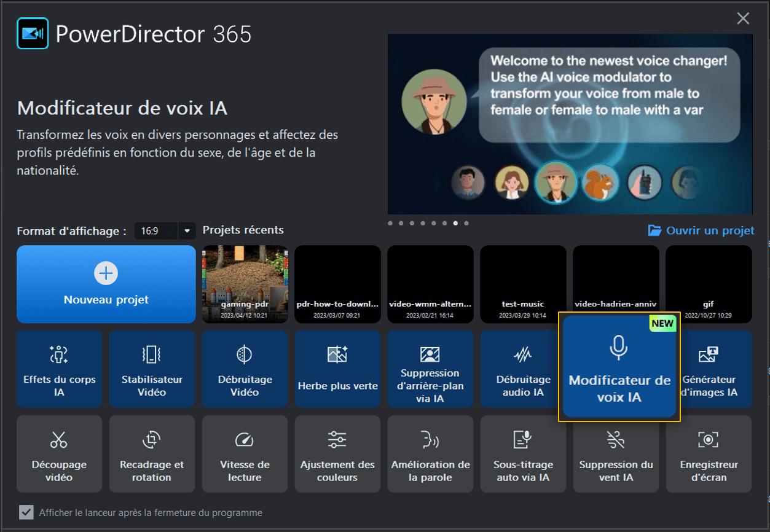The height and width of the screenshot is (532, 770).
Task: Click the PowerDirector 365 logo icon
Action: (x=33, y=33)
